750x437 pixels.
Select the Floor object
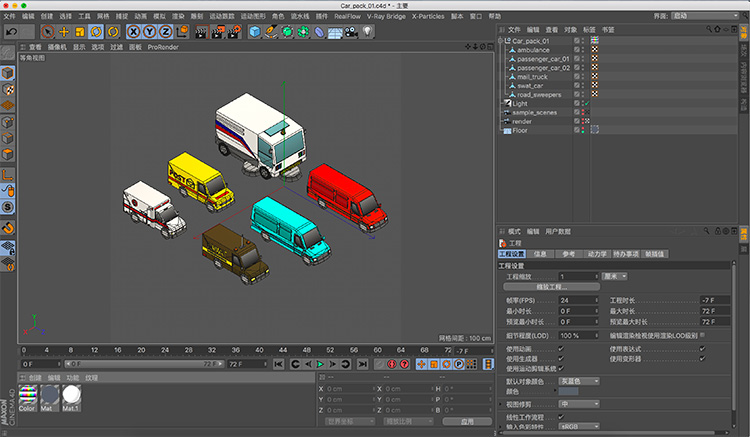[519, 131]
